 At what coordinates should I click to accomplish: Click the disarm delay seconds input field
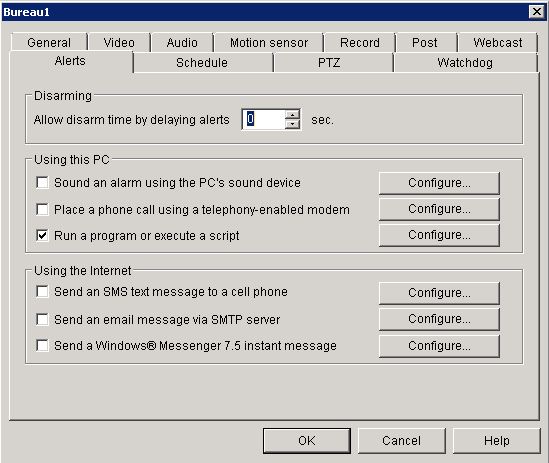[264, 119]
